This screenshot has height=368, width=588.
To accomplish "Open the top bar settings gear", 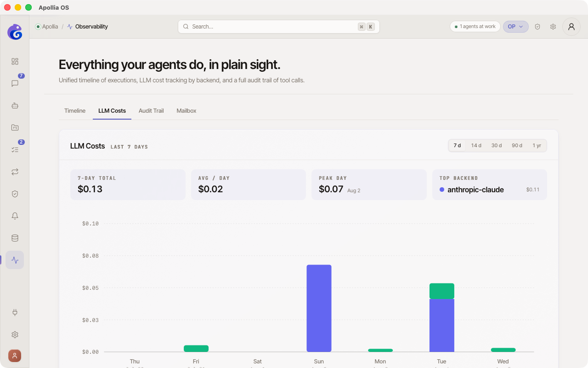I will coord(553,27).
